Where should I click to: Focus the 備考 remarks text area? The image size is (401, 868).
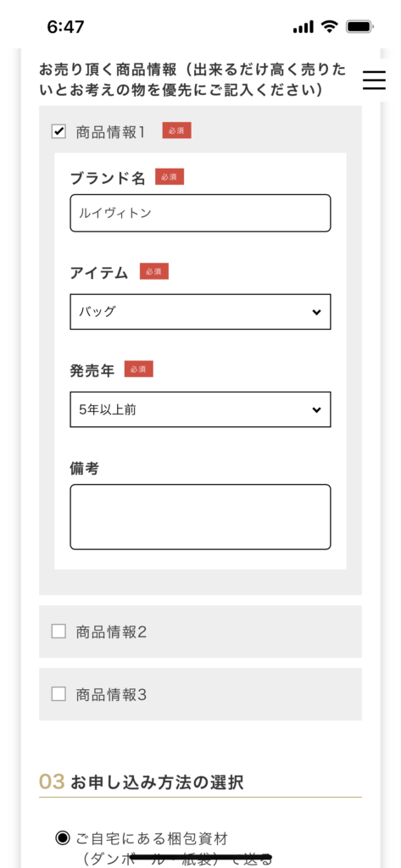click(200, 517)
